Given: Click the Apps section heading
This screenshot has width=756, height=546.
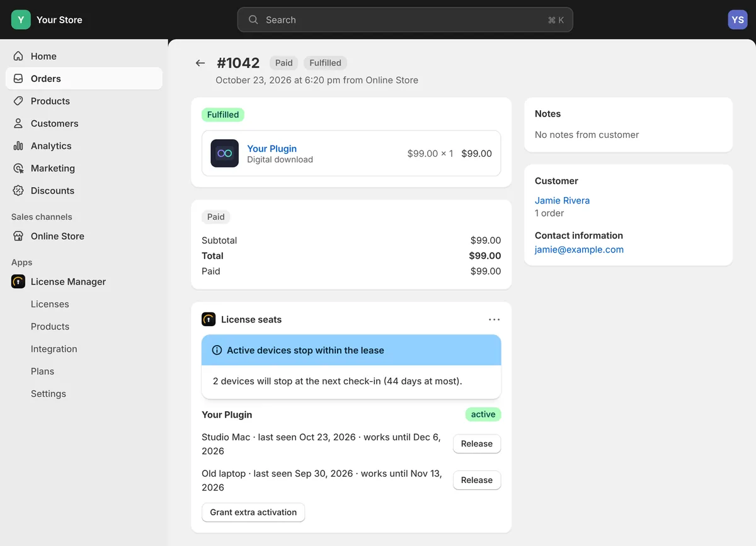Looking at the screenshot, I should coord(21,263).
